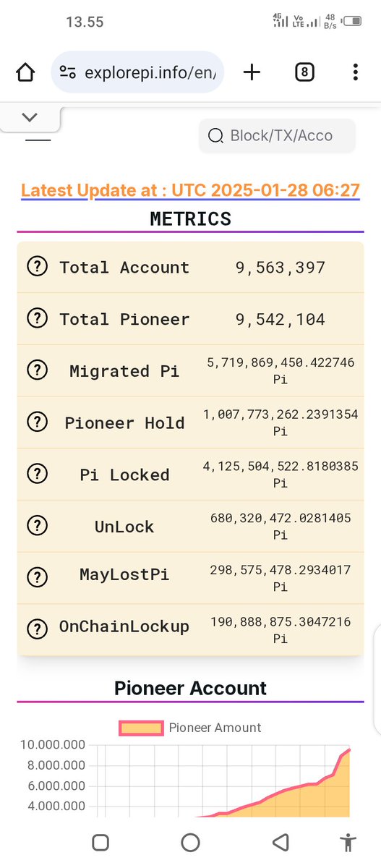
Task: Click help icon beside Pi Locked
Action: pyautogui.click(x=37, y=475)
